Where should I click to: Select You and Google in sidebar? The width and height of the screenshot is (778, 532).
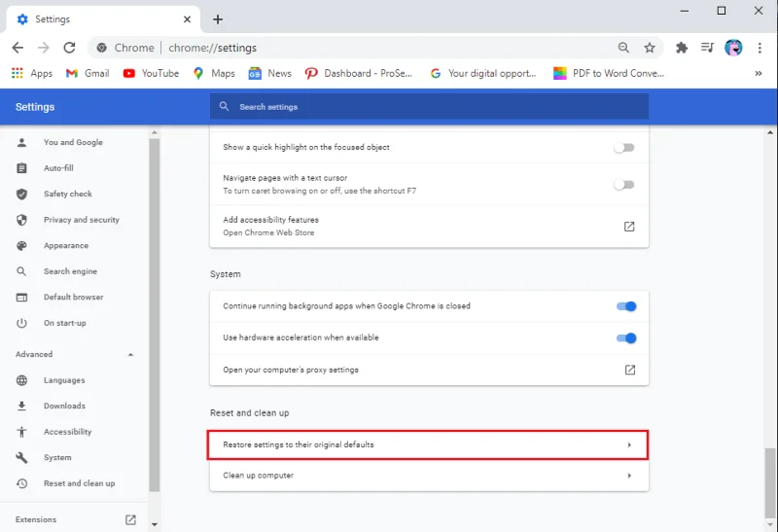click(x=74, y=142)
